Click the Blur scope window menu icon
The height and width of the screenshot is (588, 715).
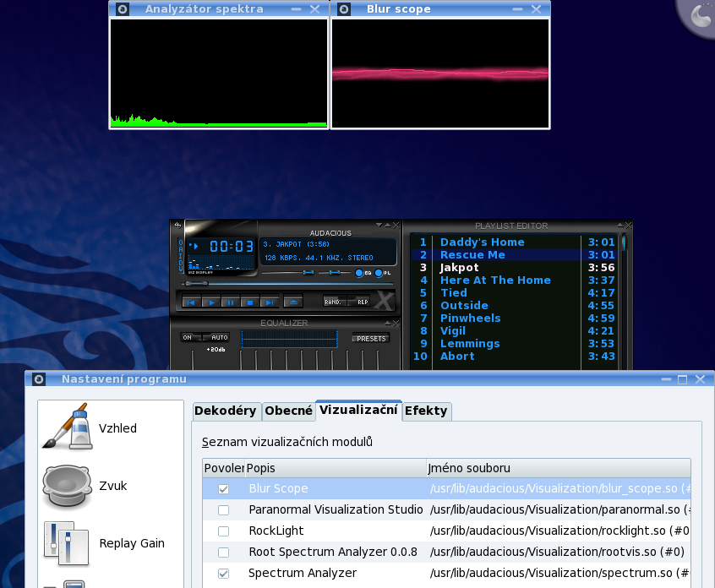click(x=344, y=9)
